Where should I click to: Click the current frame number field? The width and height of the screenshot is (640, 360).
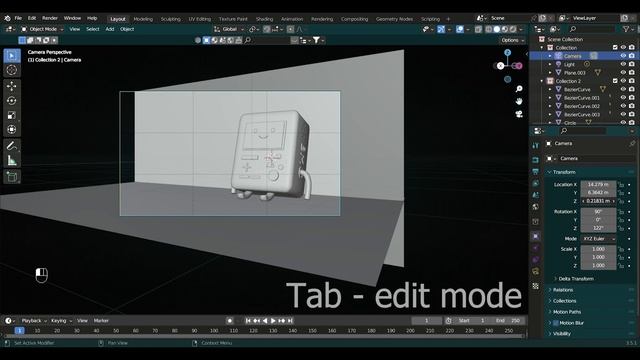click(x=427, y=321)
